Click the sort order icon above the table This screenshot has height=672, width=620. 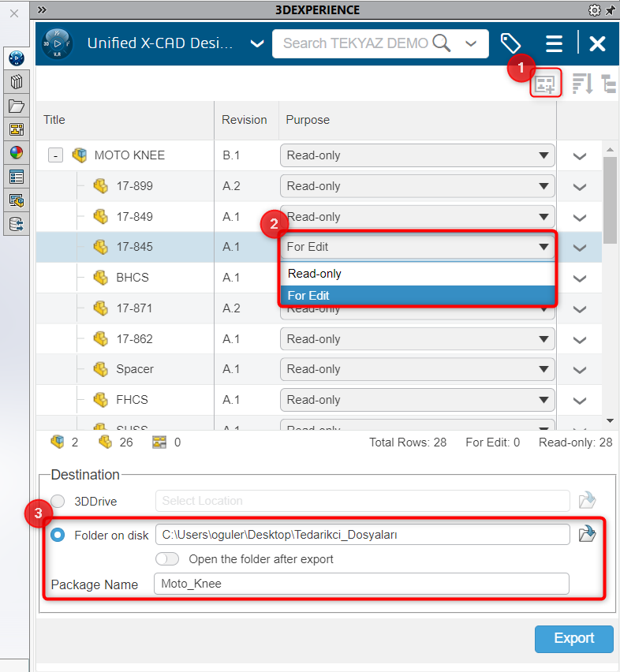pyautogui.click(x=583, y=83)
